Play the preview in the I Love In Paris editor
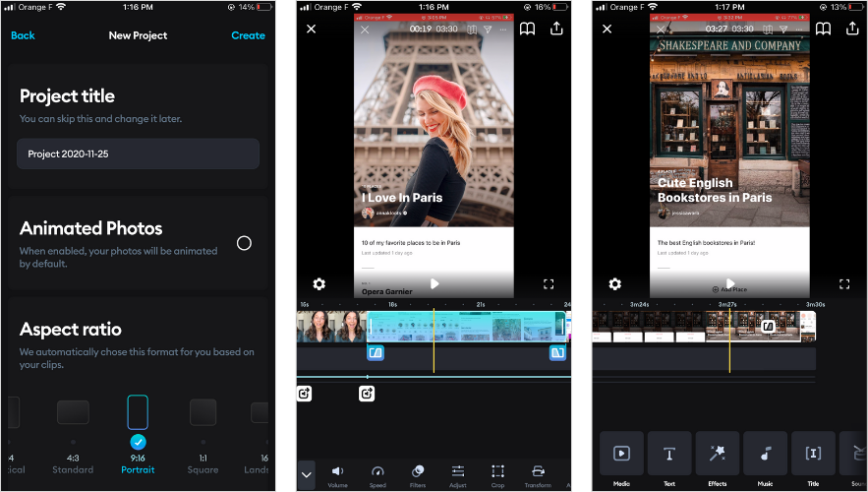Screen dimensions: 868x492 point(434,283)
